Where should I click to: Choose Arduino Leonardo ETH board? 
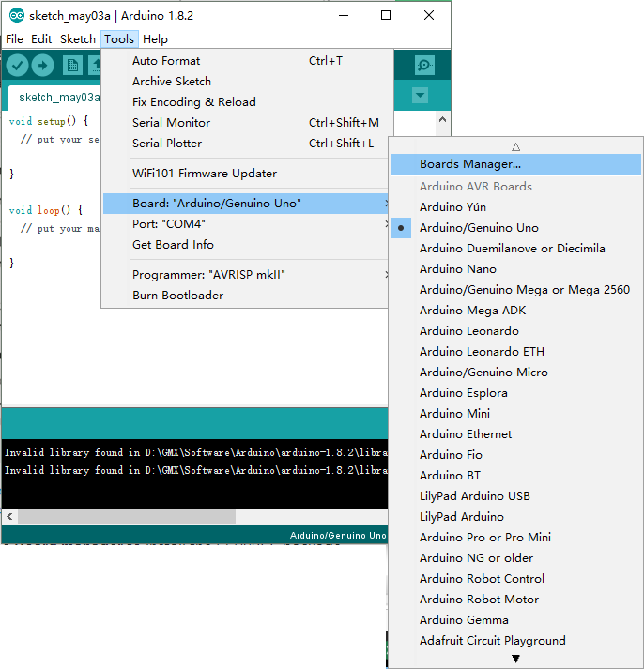point(515,352)
